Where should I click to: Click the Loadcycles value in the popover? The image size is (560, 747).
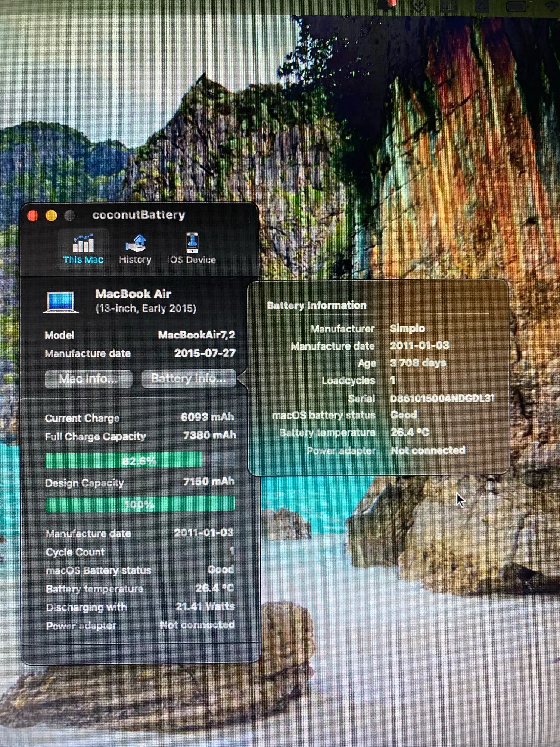point(392,380)
